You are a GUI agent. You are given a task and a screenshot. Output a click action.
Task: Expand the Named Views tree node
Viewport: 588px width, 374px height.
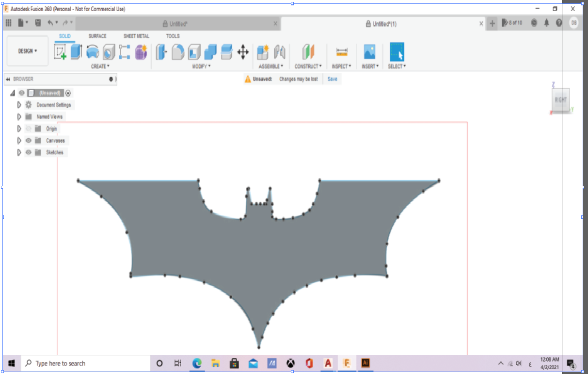(x=19, y=117)
